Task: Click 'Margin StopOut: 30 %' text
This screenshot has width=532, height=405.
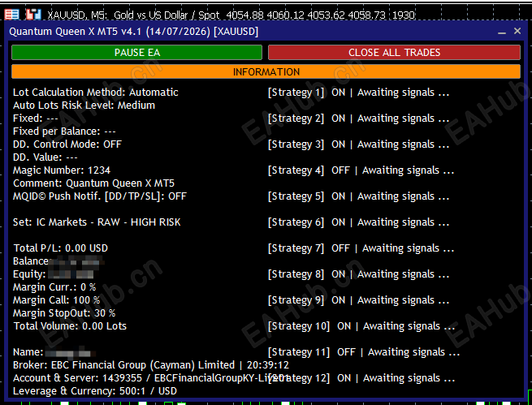Action: (64, 313)
